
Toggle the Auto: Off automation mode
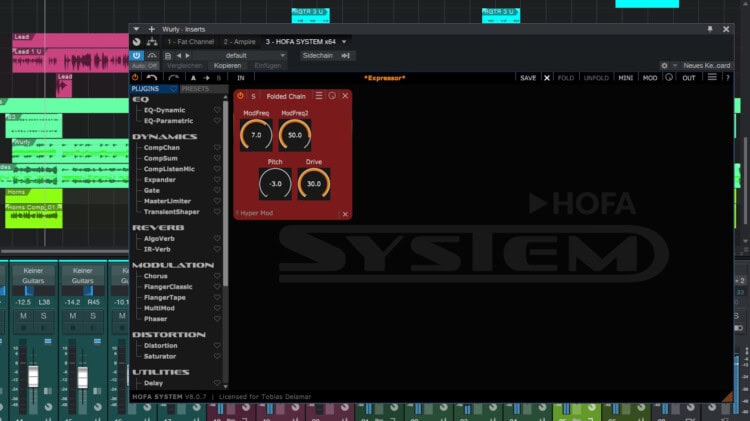144,66
